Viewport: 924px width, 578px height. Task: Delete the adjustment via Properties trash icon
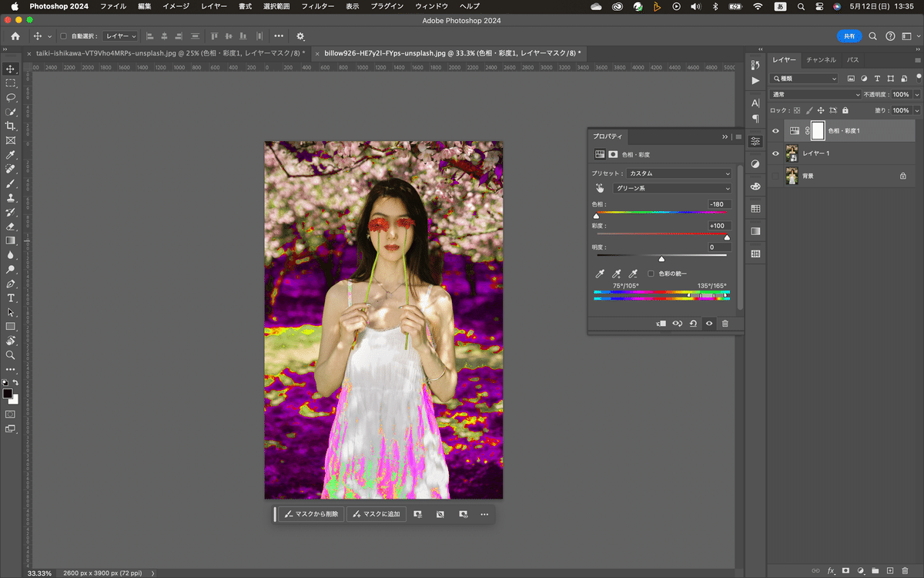click(725, 324)
